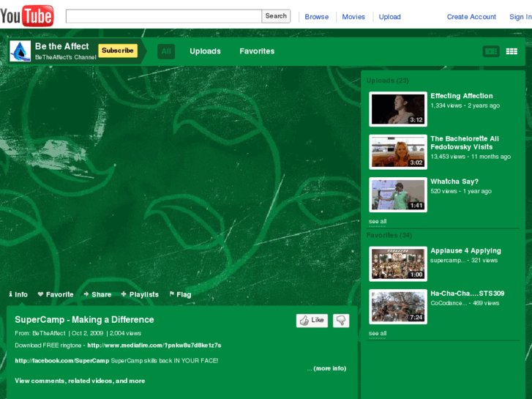The width and height of the screenshot is (532, 399).
Task: Click Oct 2, 2009 upload date
Action: point(87,333)
